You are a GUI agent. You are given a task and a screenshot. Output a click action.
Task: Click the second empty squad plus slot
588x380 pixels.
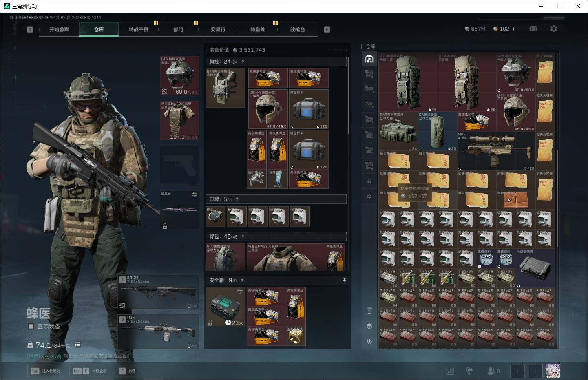tap(535, 371)
